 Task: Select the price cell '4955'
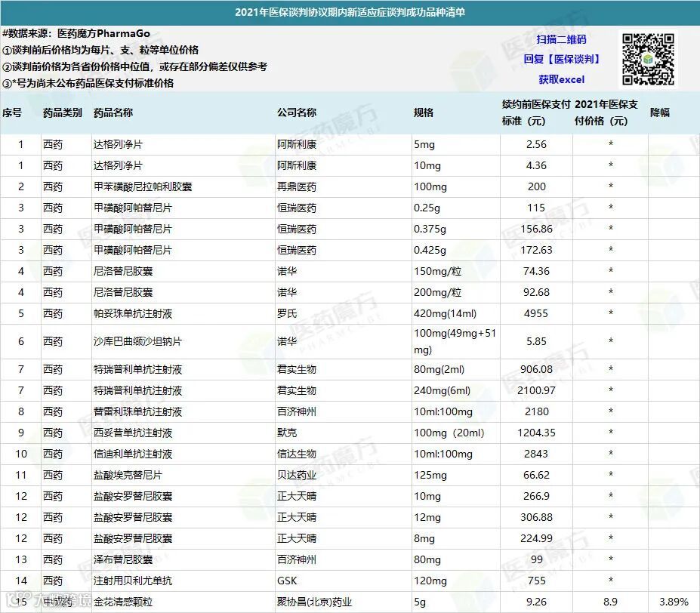tap(536, 313)
